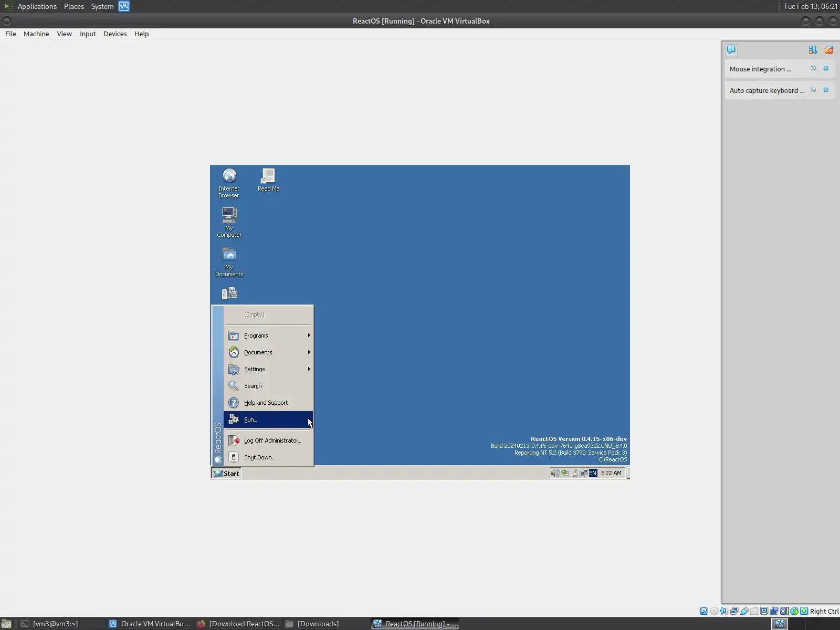Switch to the Download ReactOS browser window

tap(238, 624)
